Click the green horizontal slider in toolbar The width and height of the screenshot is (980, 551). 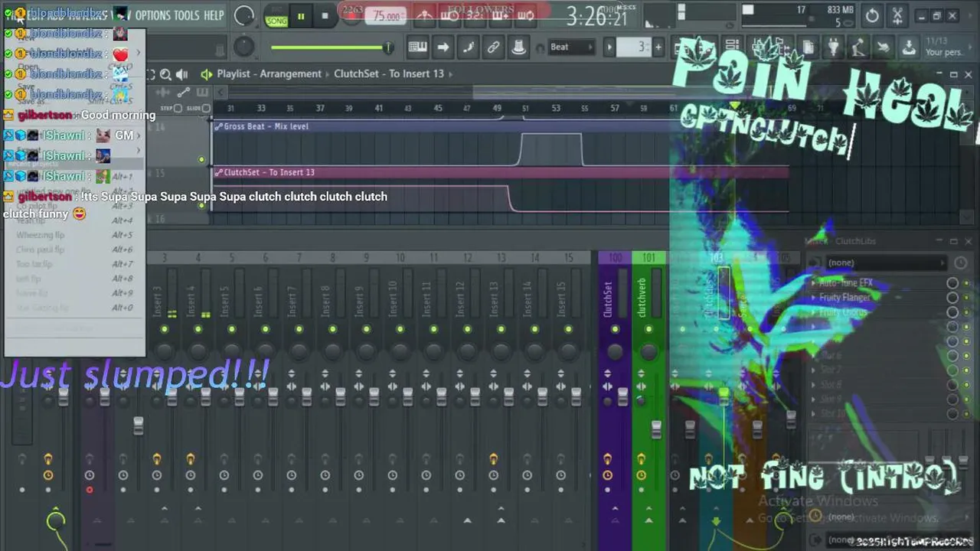click(x=331, y=48)
